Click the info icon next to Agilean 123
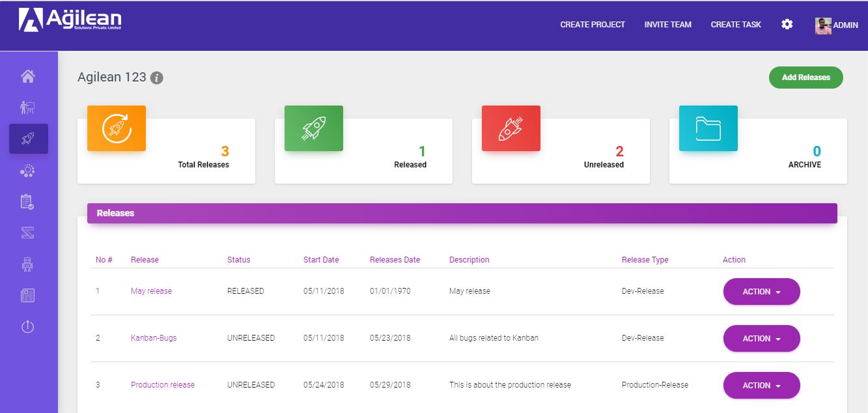Viewport: 868px width, 413px height. tap(155, 77)
